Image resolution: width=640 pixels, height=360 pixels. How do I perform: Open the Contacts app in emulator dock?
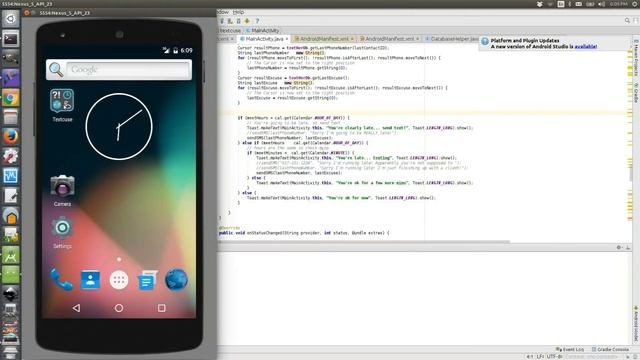click(90, 280)
